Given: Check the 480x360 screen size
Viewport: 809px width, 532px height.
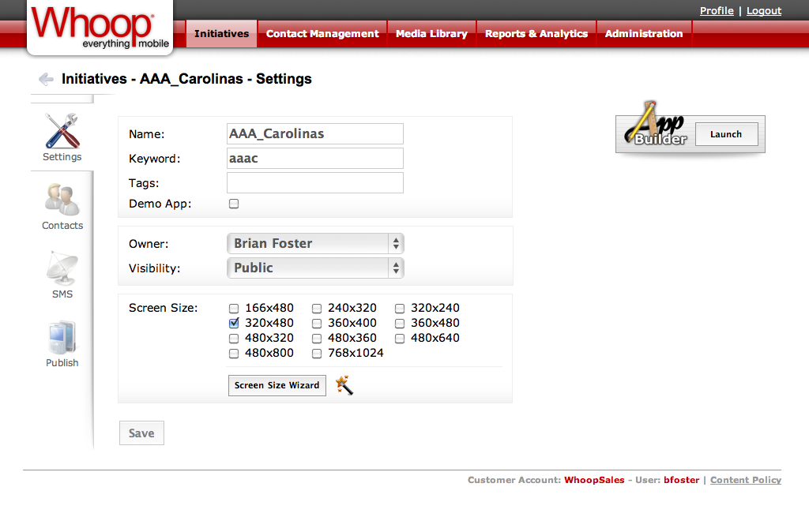Looking at the screenshot, I should (317, 338).
